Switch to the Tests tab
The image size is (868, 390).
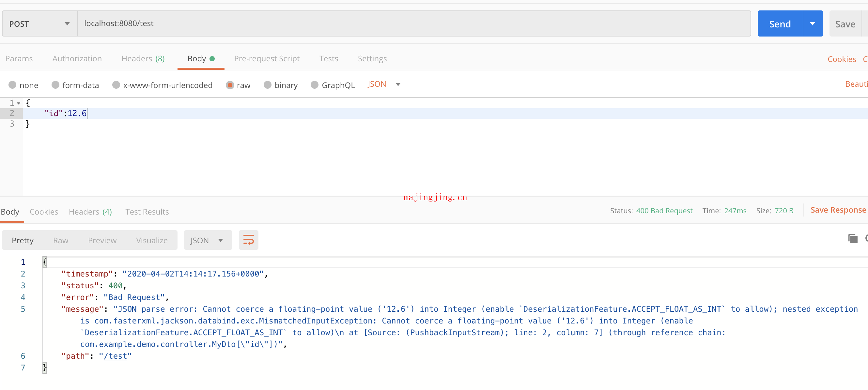coord(329,59)
